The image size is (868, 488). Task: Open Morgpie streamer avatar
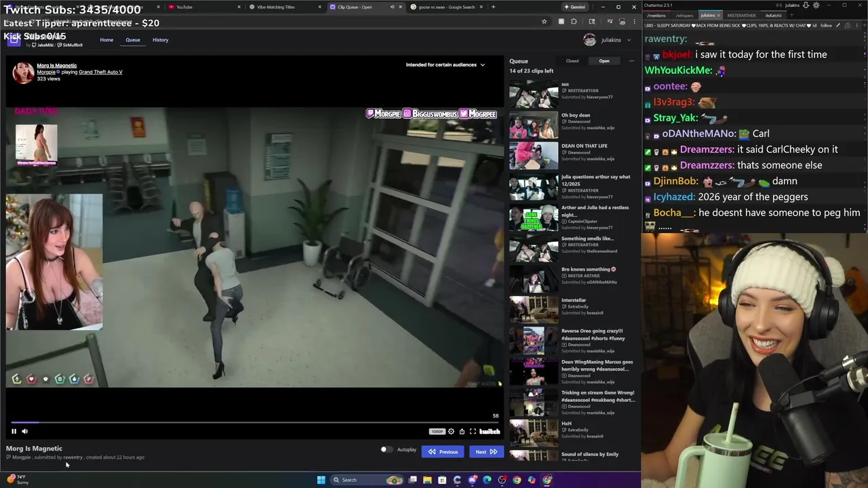click(23, 73)
